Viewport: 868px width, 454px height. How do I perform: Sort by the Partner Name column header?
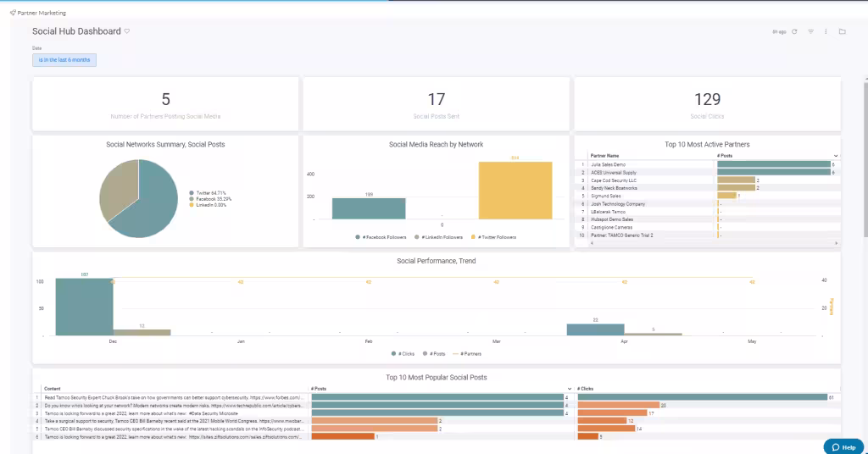pyautogui.click(x=604, y=156)
